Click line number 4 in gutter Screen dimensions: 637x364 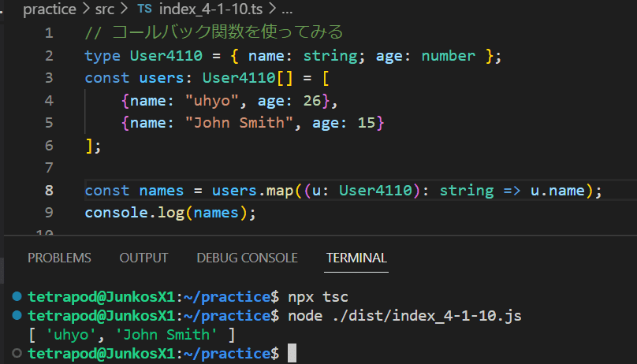(x=49, y=101)
